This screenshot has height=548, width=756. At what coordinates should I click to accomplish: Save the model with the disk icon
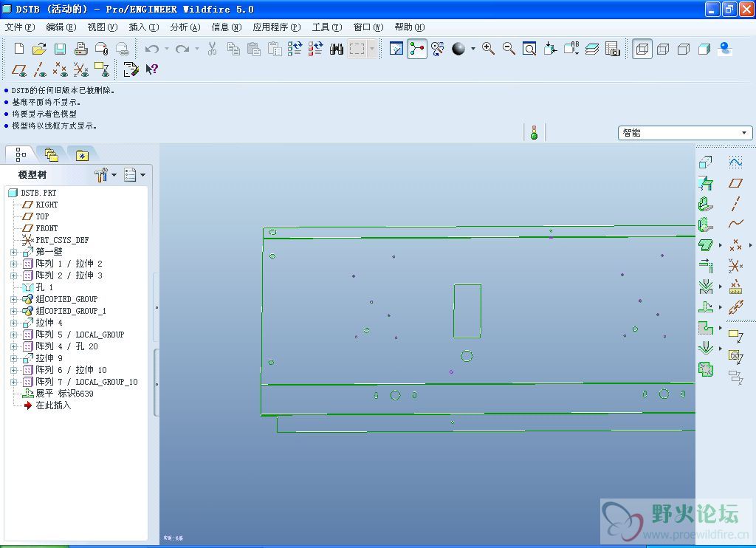point(60,49)
